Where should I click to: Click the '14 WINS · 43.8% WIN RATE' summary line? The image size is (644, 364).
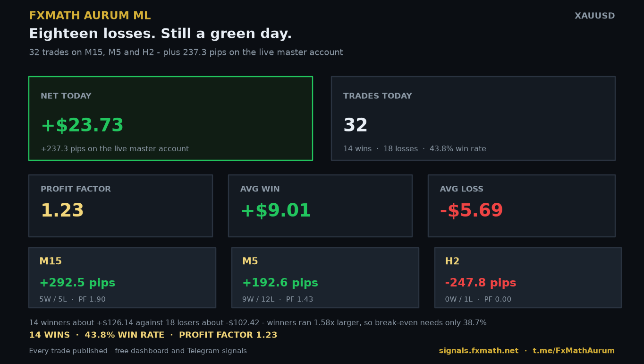pyautogui.click(x=153, y=335)
